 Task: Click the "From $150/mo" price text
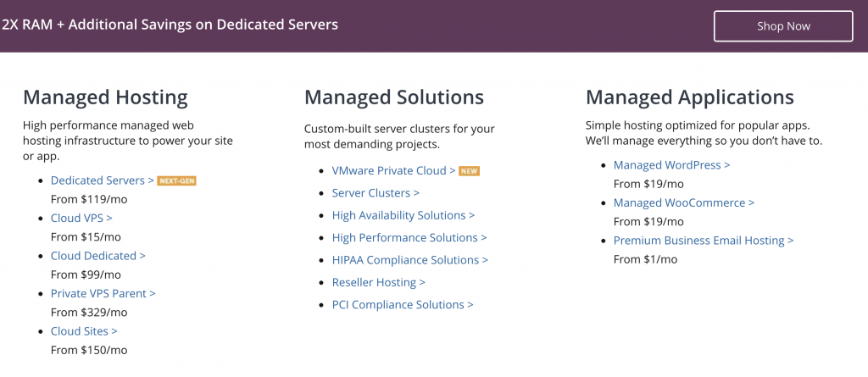(x=89, y=350)
